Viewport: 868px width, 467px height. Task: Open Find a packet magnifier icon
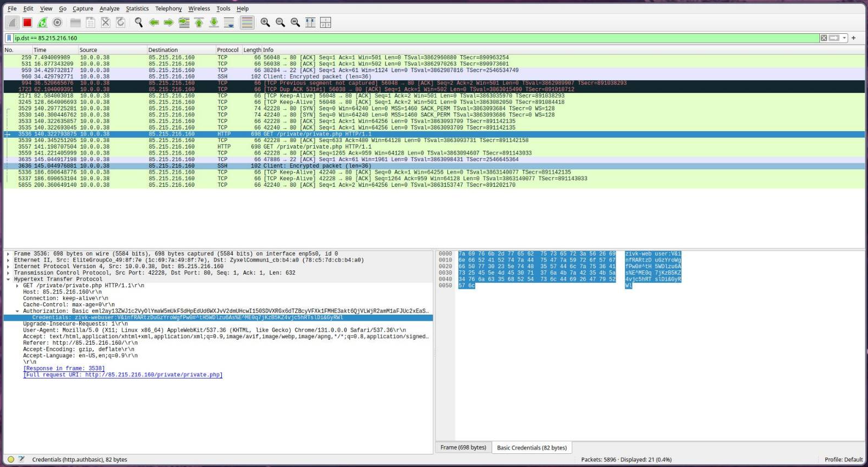[139, 22]
